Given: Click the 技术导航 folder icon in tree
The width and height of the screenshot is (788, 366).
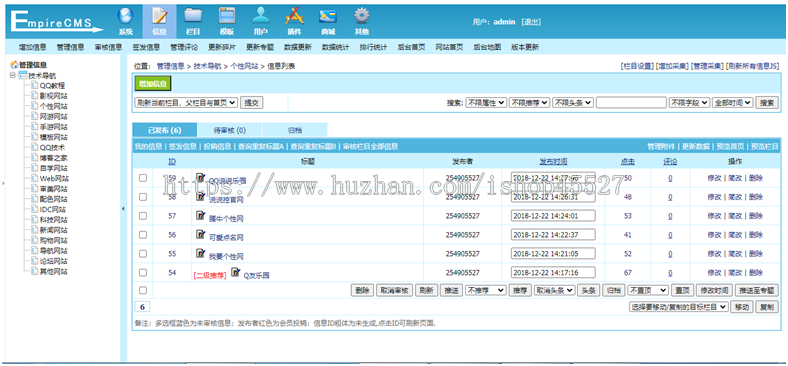Looking at the screenshot, I should tap(23, 75).
